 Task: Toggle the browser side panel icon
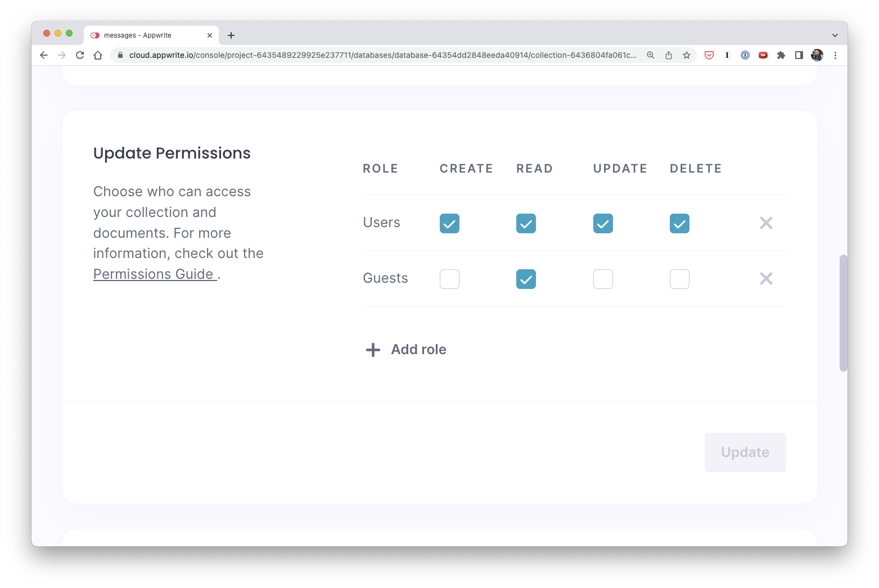[x=799, y=55]
